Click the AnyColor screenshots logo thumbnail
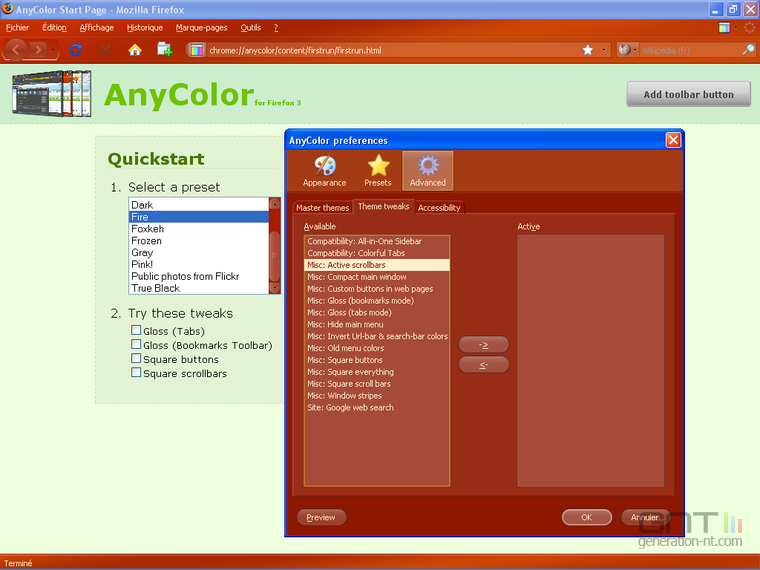This screenshot has height=570, width=760. pos(51,93)
